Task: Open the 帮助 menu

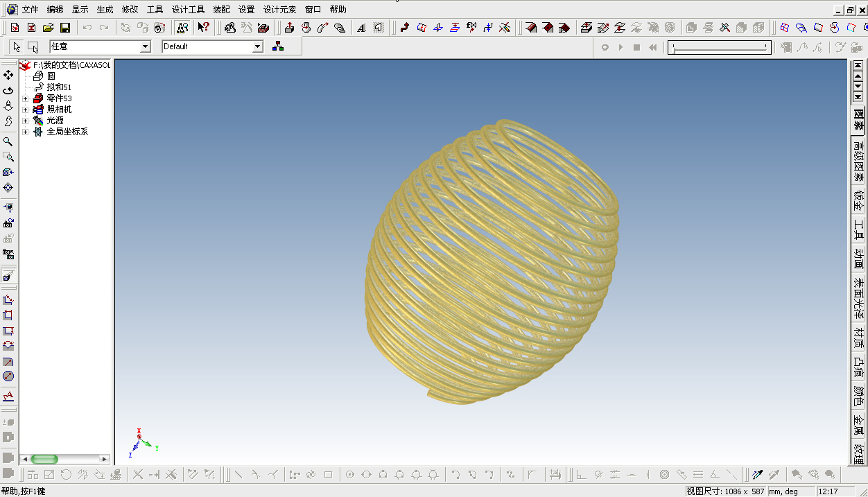Action: click(338, 10)
